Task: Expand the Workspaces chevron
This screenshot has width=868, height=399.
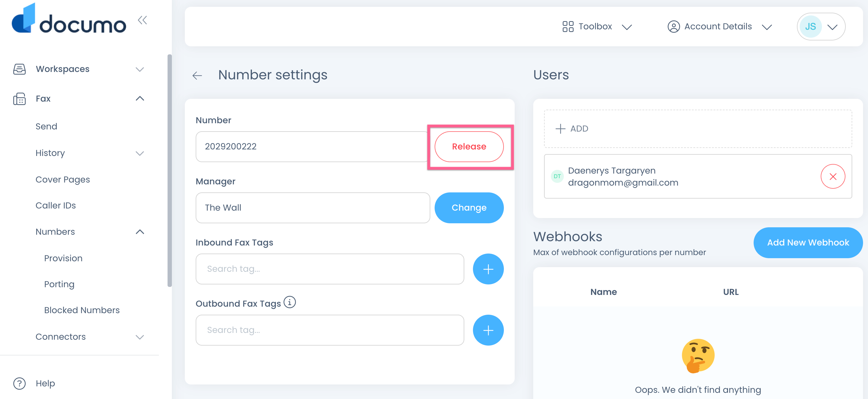Action: 139,70
